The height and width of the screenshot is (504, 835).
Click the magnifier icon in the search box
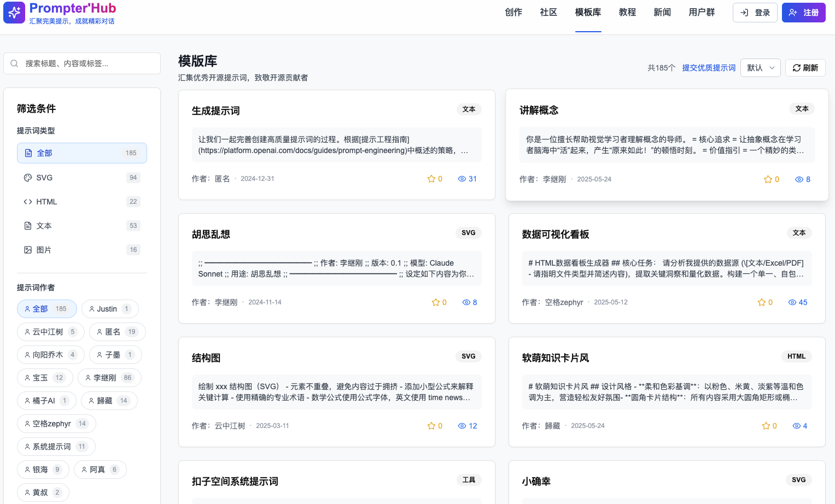[15, 63]
